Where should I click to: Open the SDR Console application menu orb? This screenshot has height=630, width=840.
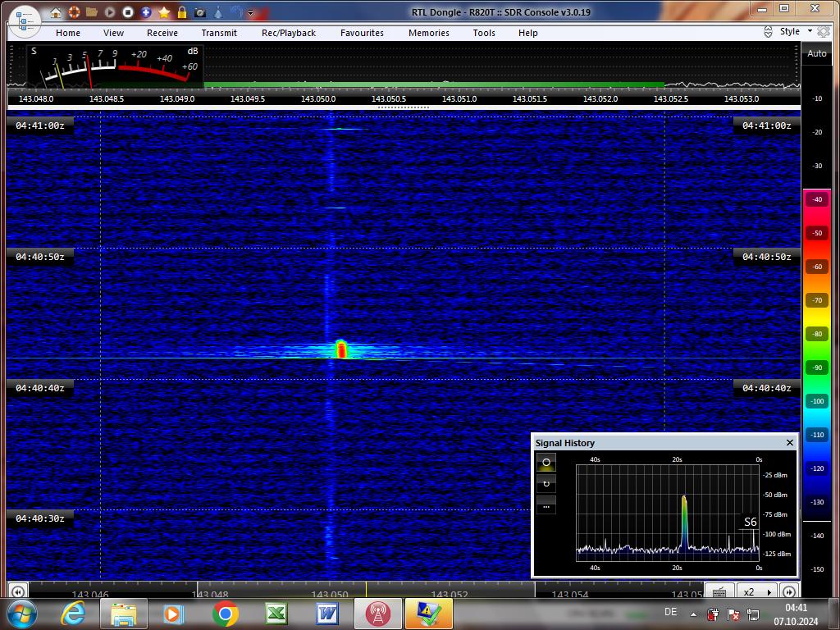pos(25,21)
